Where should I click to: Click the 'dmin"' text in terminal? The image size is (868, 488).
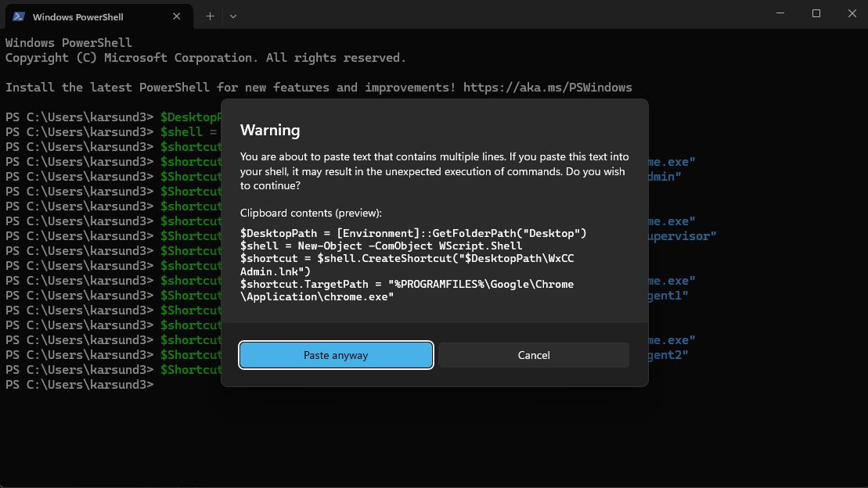click(665, 177)
